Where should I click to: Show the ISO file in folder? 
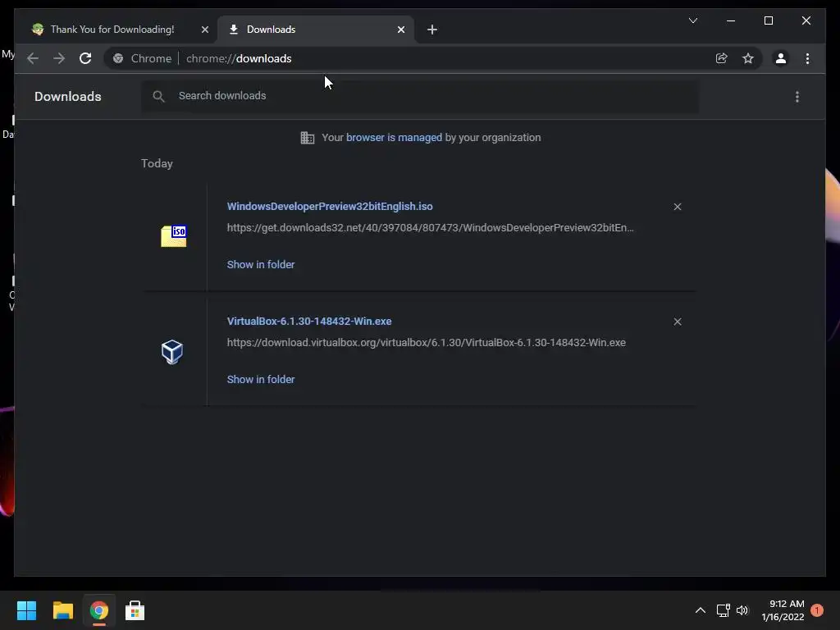click(x=260, y=265)
